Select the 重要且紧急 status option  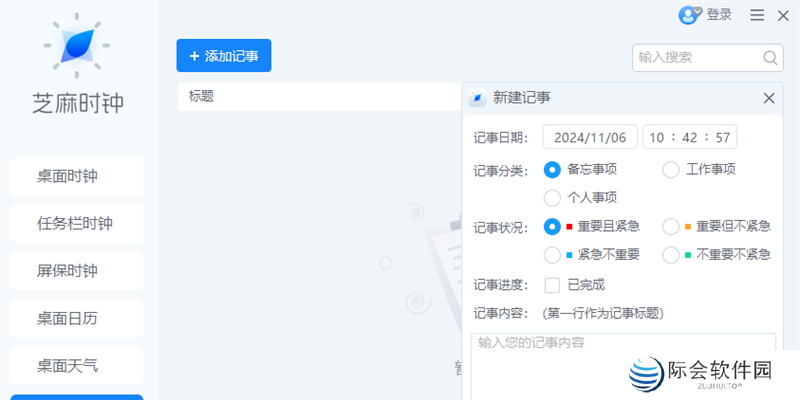coord(552,227)
